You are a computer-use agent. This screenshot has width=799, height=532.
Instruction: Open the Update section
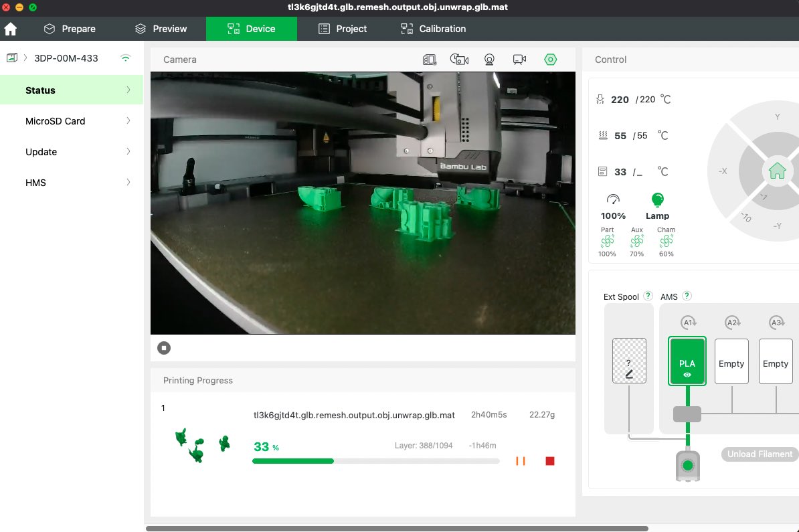coord(72,152)
